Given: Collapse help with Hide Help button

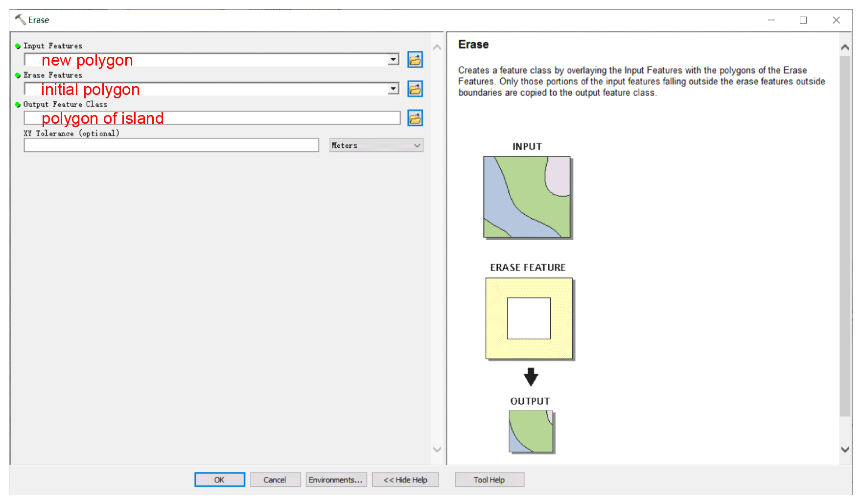Looking at the screenshot, I should [x=405, y=480].
